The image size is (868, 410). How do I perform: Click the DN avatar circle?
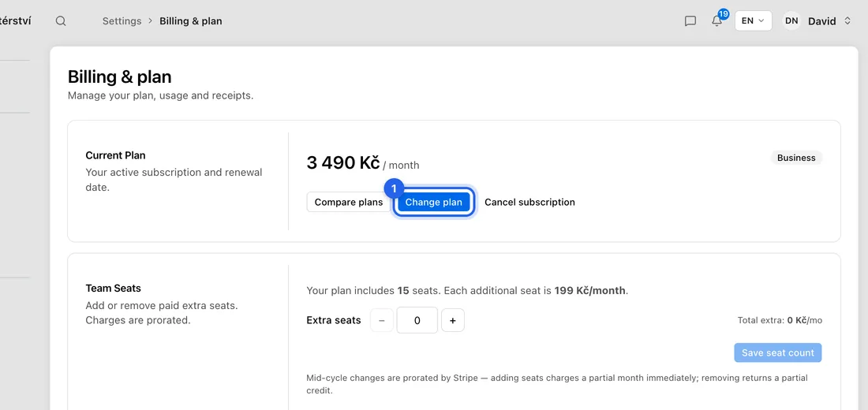pos(791,21)
